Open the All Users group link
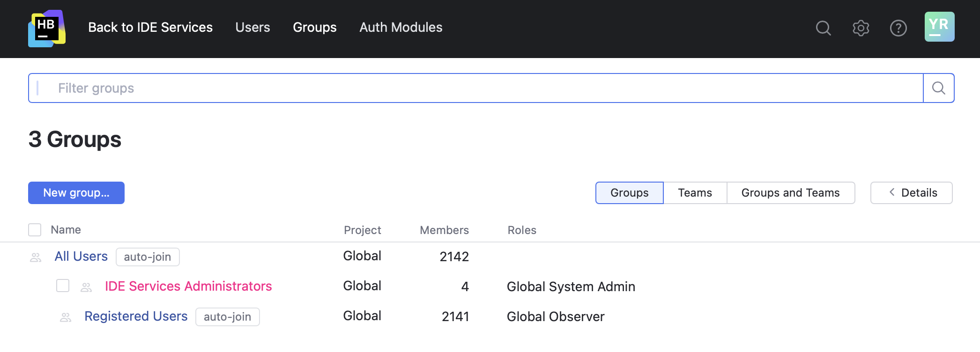This screenshot has width=980, height=352. click(81, 256)
